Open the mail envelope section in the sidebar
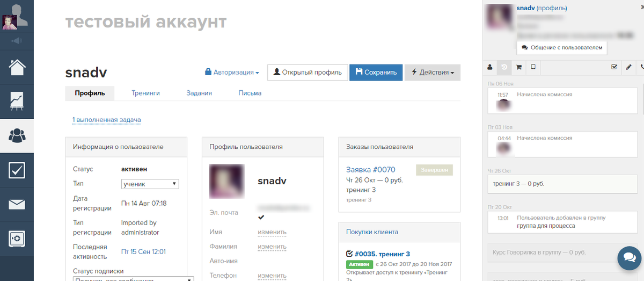 [17, 205]
